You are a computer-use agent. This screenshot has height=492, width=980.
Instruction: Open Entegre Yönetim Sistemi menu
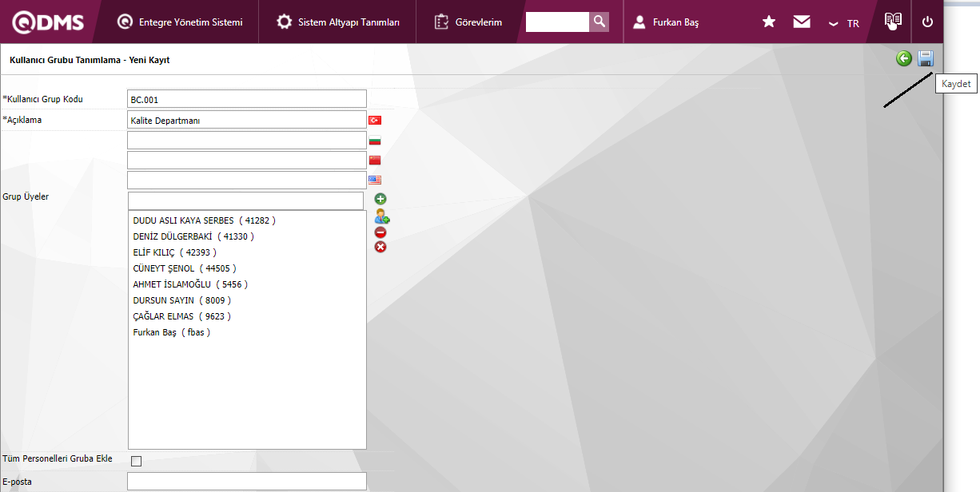click(x=180, y=22)
